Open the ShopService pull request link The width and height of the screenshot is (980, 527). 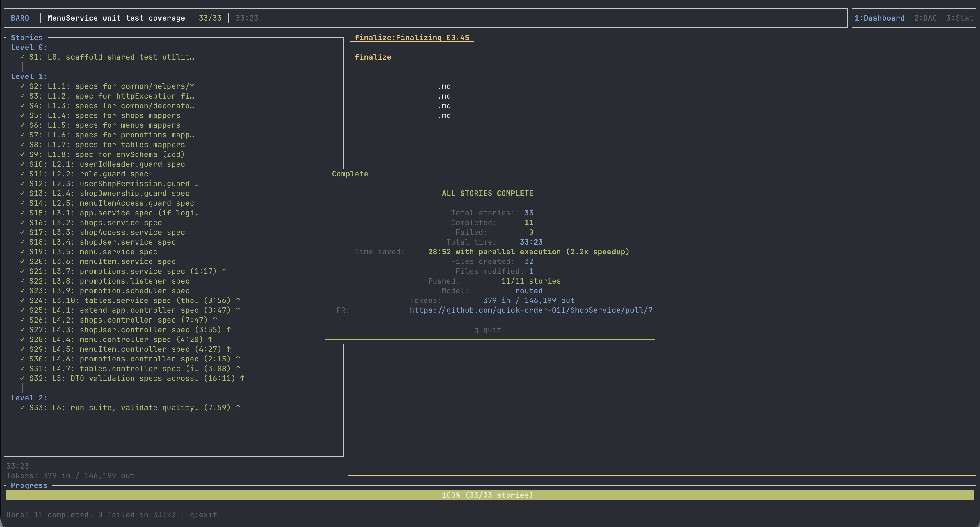(531, 310)
